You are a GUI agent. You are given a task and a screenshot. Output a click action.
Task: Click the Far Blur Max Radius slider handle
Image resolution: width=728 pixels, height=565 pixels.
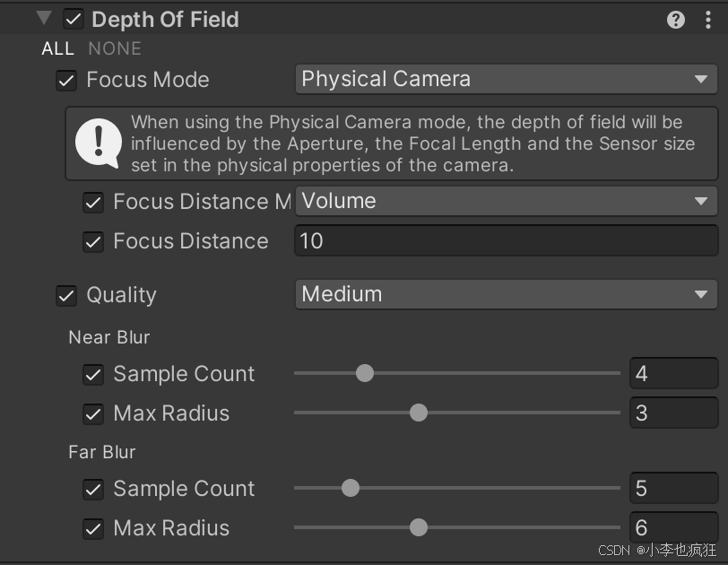pos(418,527)
